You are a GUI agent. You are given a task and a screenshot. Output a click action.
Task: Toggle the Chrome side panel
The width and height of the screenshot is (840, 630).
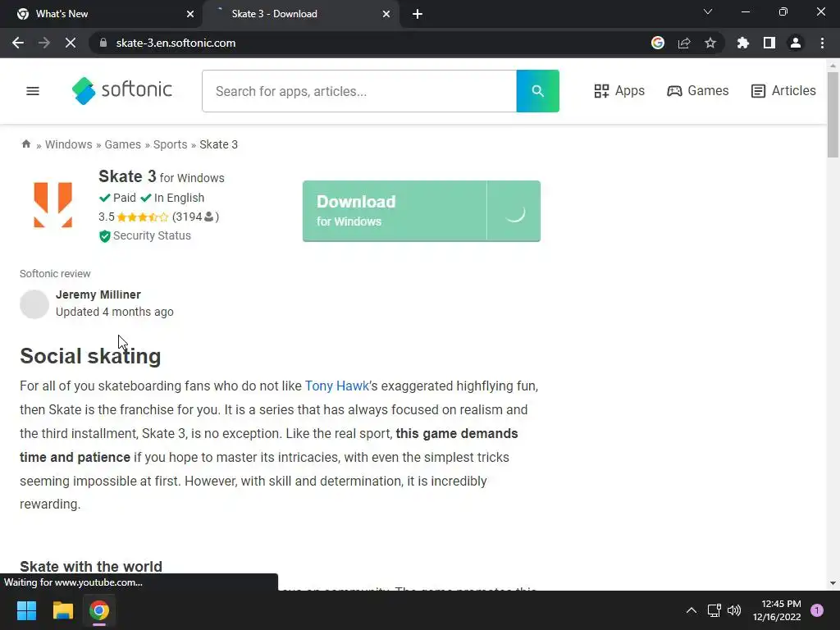tap(769, 43)
